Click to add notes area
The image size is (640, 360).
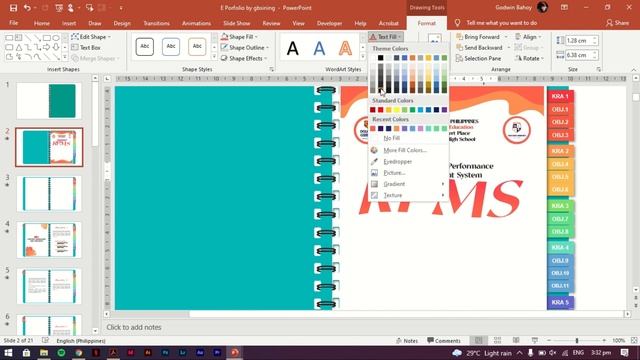click(x=134, y=327)
